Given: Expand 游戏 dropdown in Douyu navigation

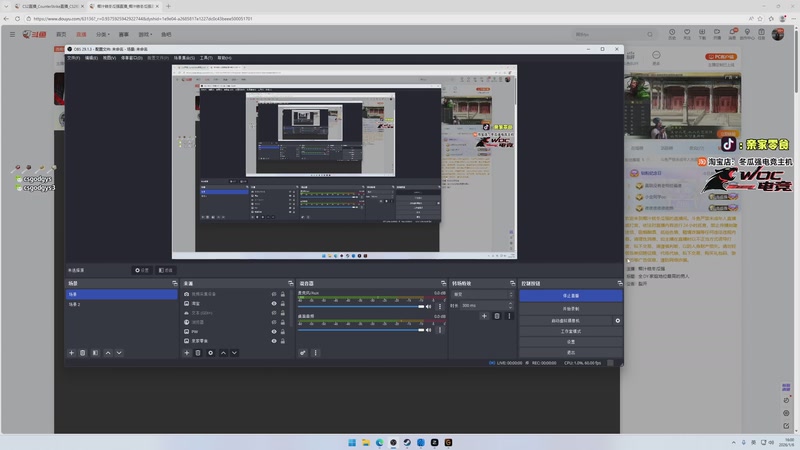Looking at the screenshot, I should [145, 35].
